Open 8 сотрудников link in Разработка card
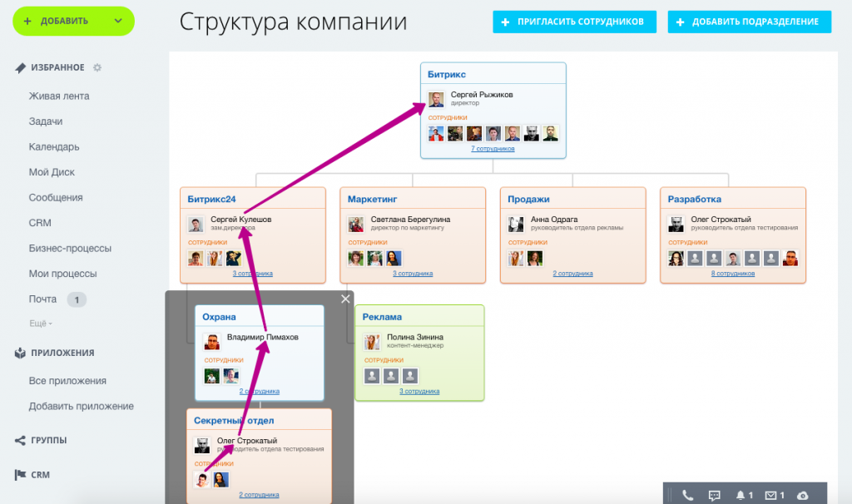The height and width of the screenshot is (504, 852). click(733, 274)
